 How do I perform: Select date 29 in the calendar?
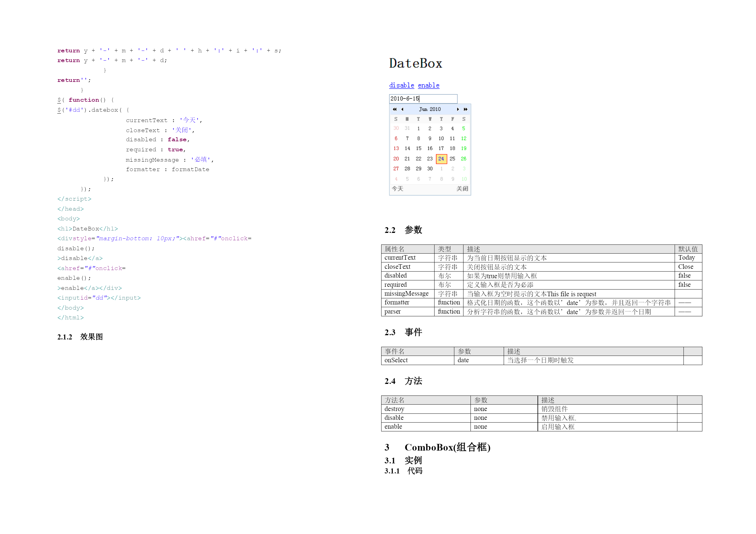418,168
